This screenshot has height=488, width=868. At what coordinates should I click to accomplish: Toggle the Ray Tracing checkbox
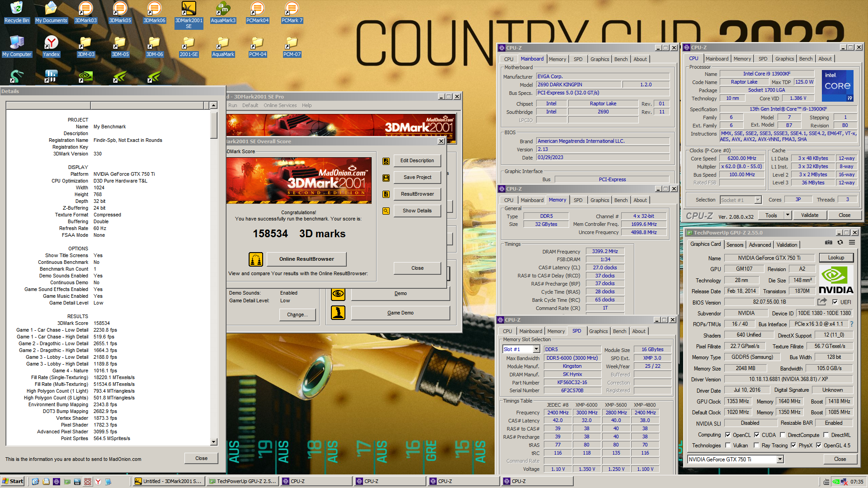757,446
